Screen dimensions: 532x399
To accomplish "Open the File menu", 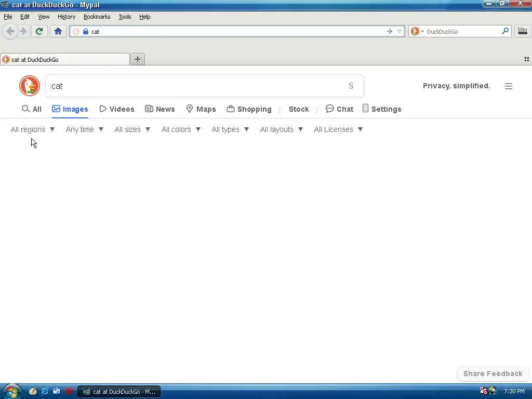I will 8,17.
